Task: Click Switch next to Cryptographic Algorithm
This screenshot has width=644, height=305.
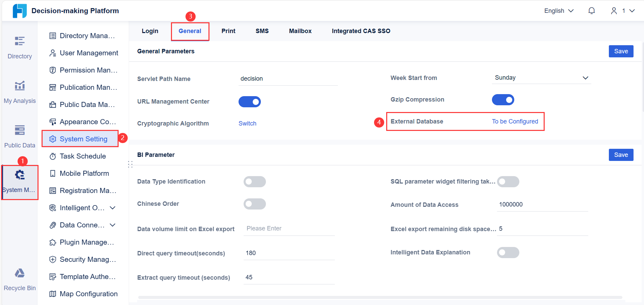Action: pos(247,123)
